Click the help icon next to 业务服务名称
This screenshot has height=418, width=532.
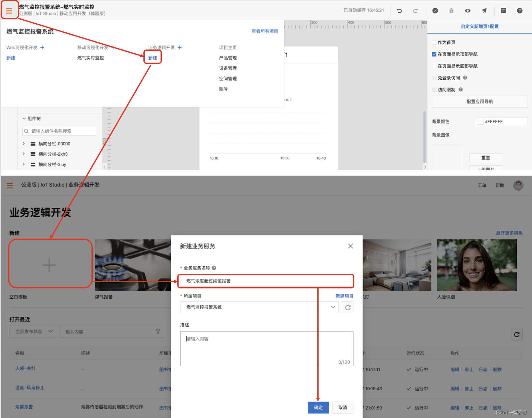[x=214, y=268]
